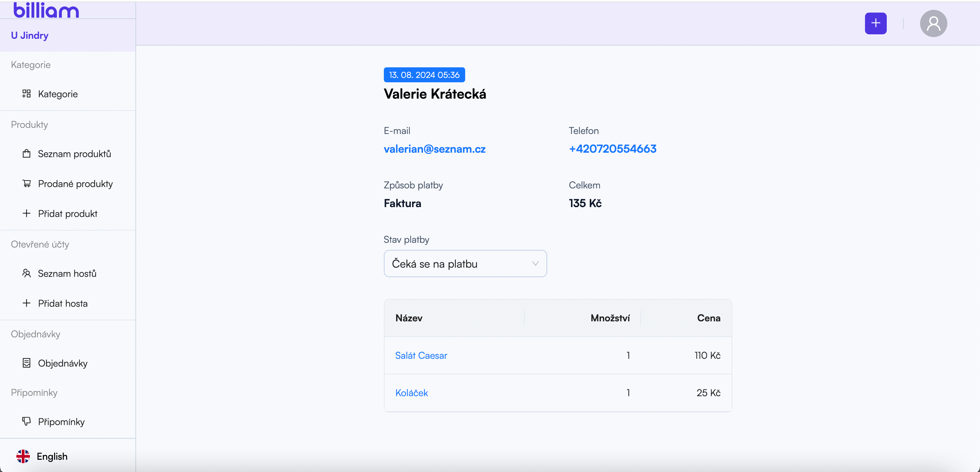Select the U Jindry sidebar tab
The height and width of the screenshot is (472, 980).
[x=30, y=35]
